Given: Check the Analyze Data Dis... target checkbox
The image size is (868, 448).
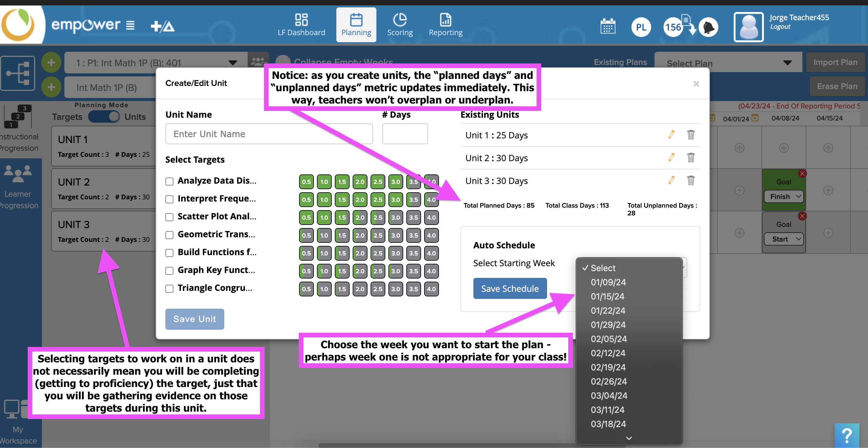Looking at the screenshot, I should 169,181.
